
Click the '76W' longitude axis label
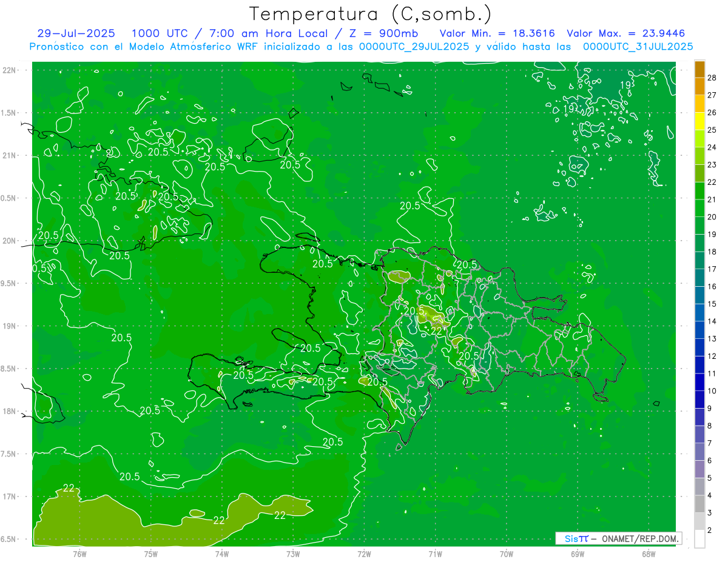(79, 553)
